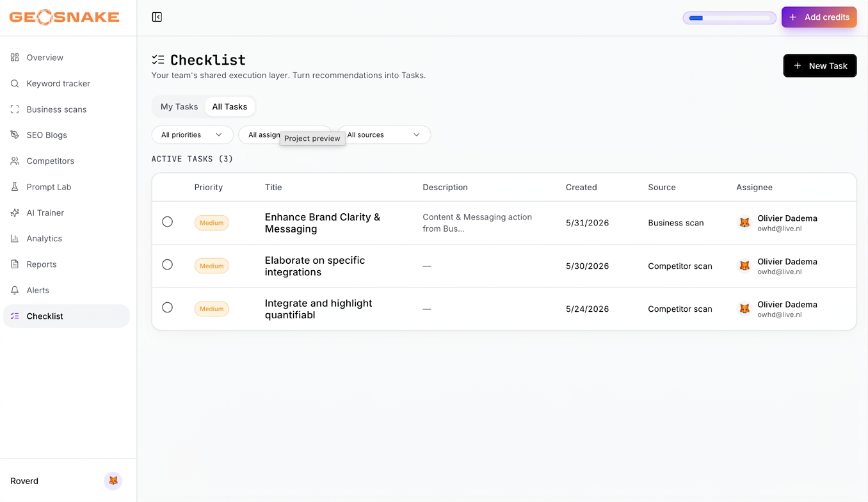
Task: Click the Business scan source cell
Action: click(x=676, y=223)
